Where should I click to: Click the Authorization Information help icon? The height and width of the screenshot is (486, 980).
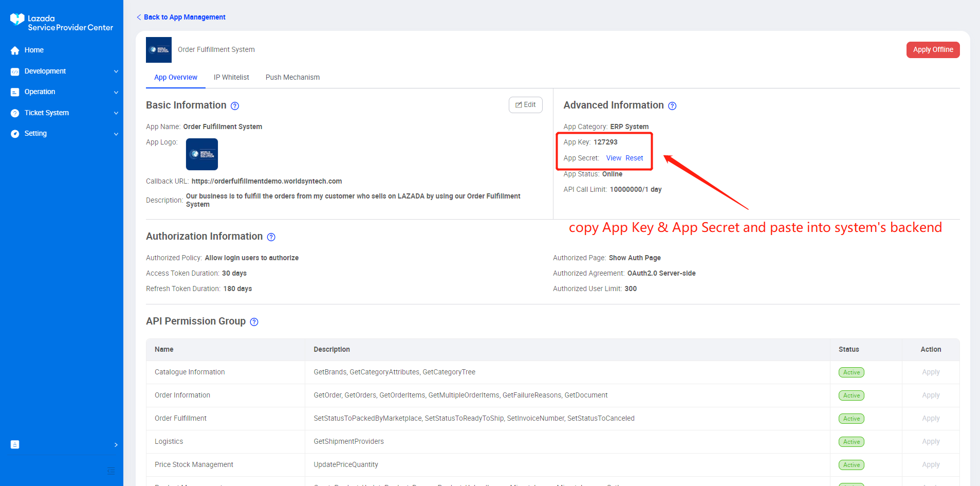click(x=271, y=237)
